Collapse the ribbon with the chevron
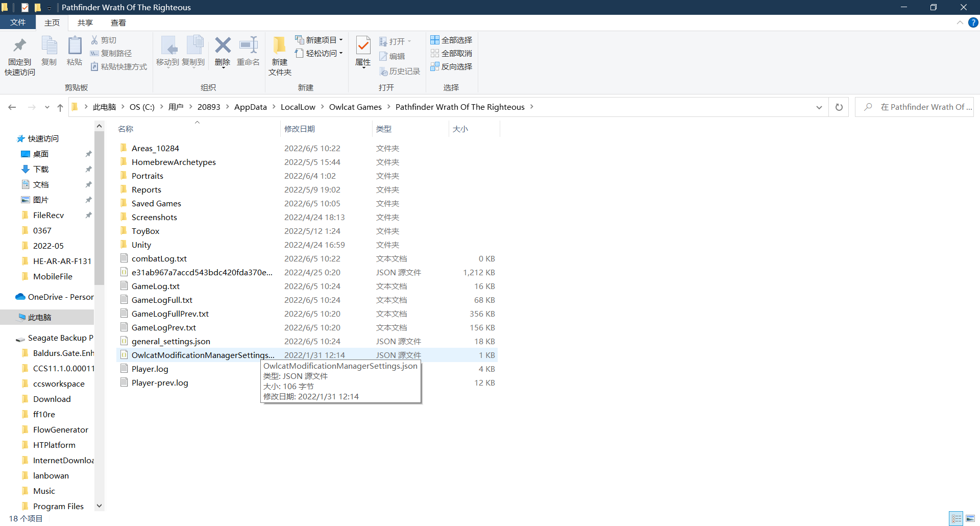 coord(960,22)
